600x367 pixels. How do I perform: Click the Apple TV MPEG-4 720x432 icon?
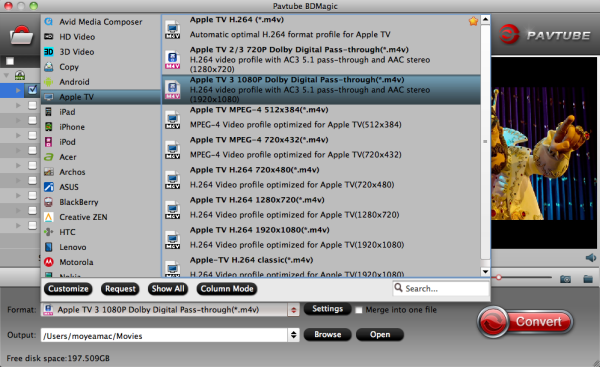[x=173, y=150]
